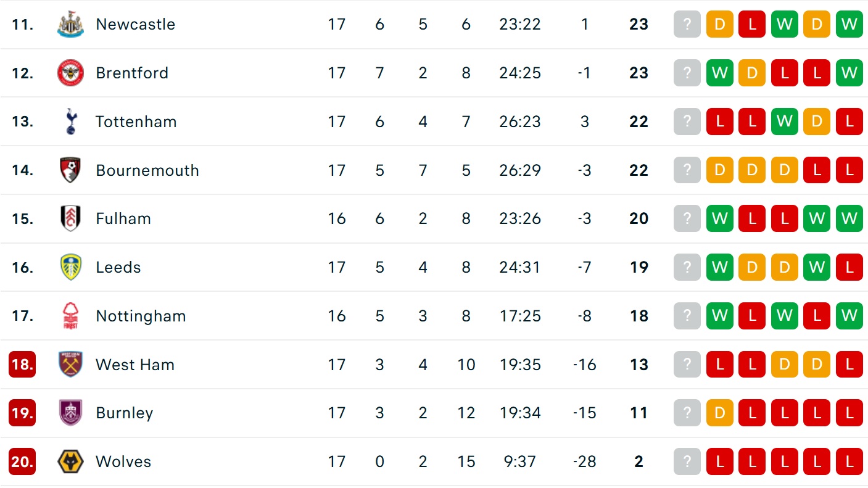Select Brentford's first green W form badge

(719, 73)
